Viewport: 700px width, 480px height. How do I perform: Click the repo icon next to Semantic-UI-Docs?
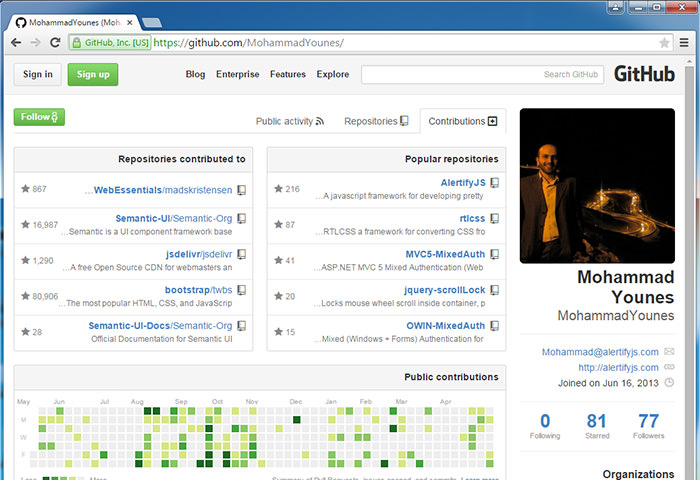tap(242, 326)
